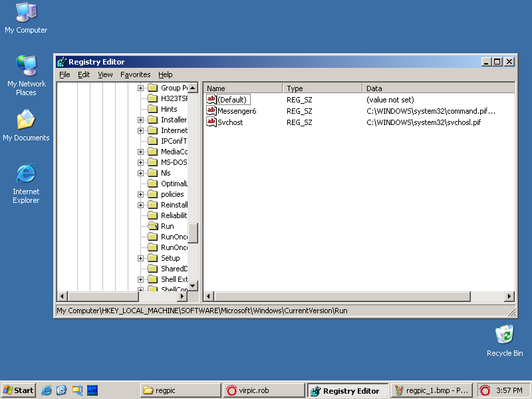Select the H323TSP folder icon
This screenshot has height=399, width=532.
tap(153, 98)
